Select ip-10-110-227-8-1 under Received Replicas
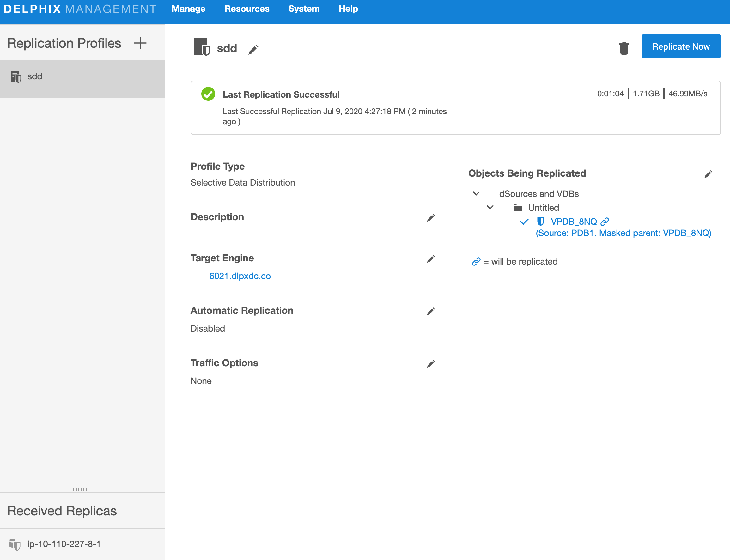The width and height of the screenshot is (730, 560). (64, 544)
